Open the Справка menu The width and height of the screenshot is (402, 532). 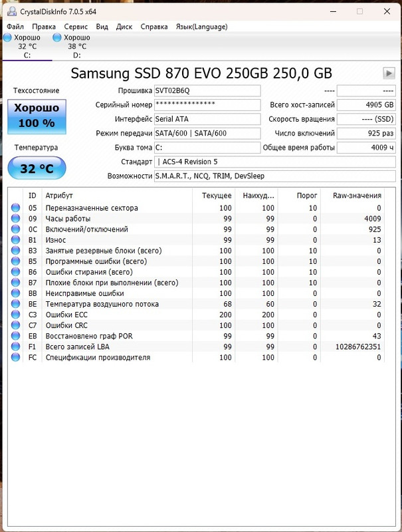(154, 27)
